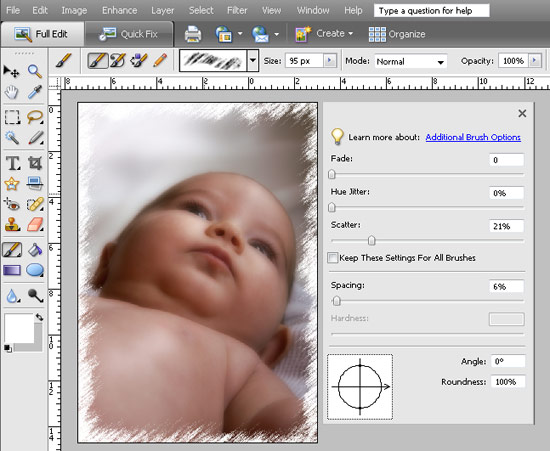The width and height of the screenshot is (550, 451).
Task: Open the brush preset picker dropdown
Action: point(253,60)
